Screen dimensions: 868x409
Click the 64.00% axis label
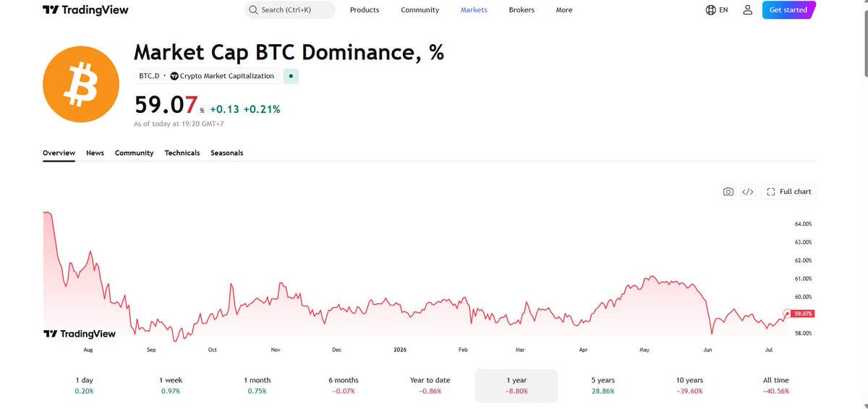(x=803, y=224)
